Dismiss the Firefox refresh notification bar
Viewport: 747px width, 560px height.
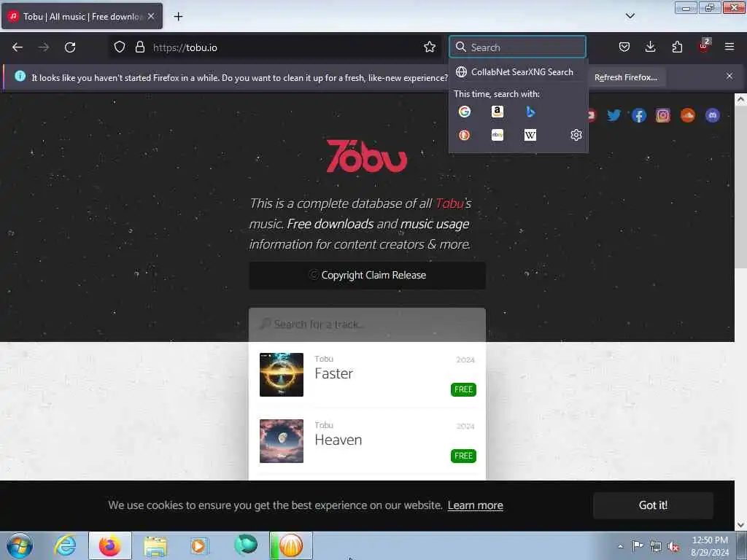(x=729, y=76)
